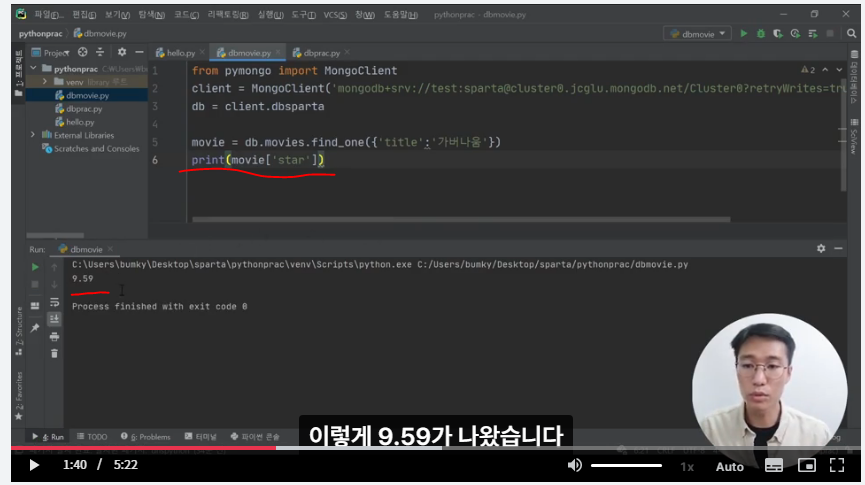Open Run panel settings gear
Screen dimensions: 865x485
point(821,249)
